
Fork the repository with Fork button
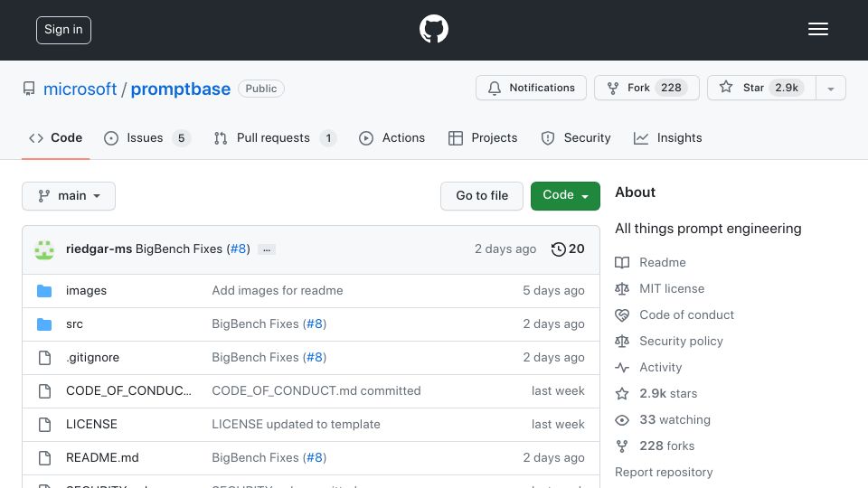click(646, 88)
